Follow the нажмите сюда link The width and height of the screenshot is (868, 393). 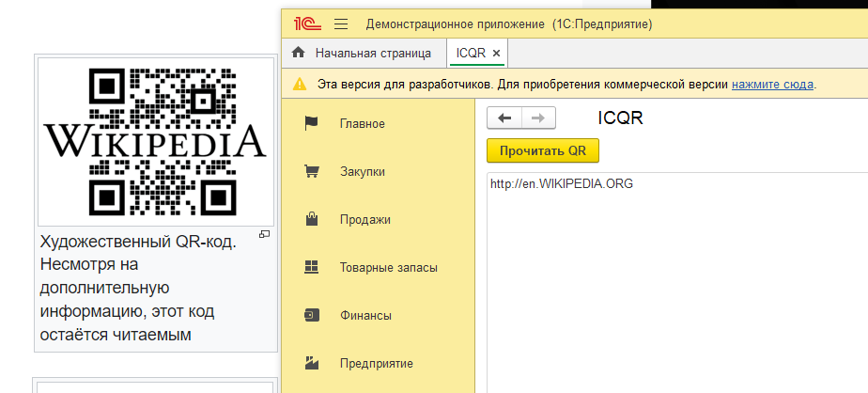(x=773, y=85)
